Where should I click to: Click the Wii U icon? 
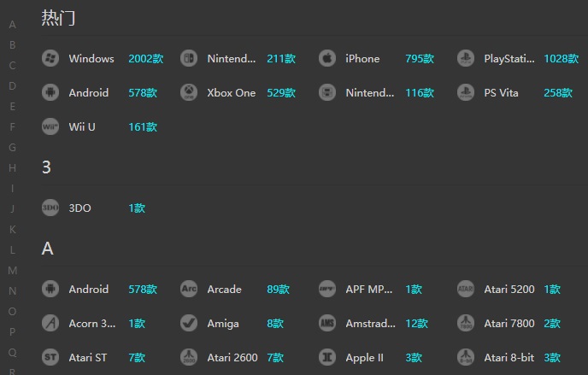[50, 126]
